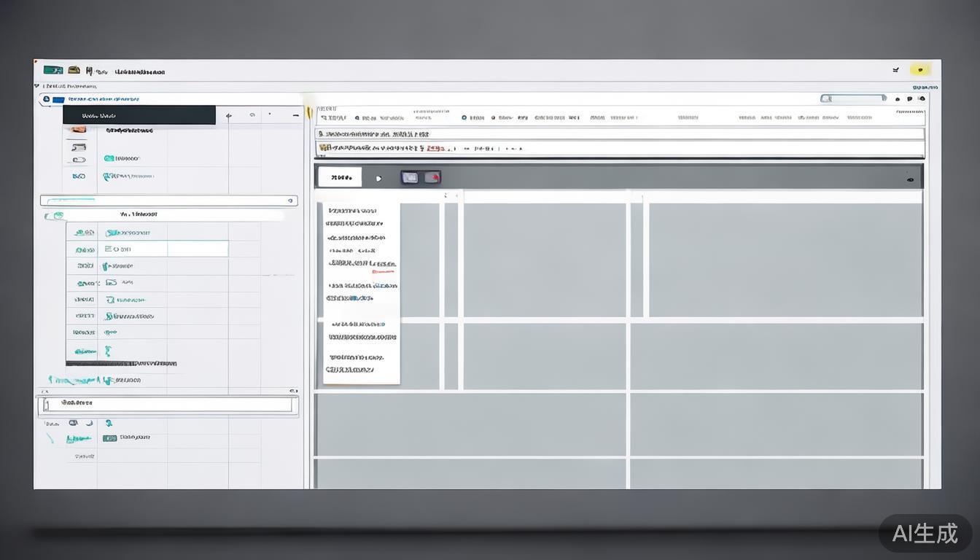This screenshot has width=980, height=560.
Task: Click the checkmark icon left of the yellow button
Action: 895,70
